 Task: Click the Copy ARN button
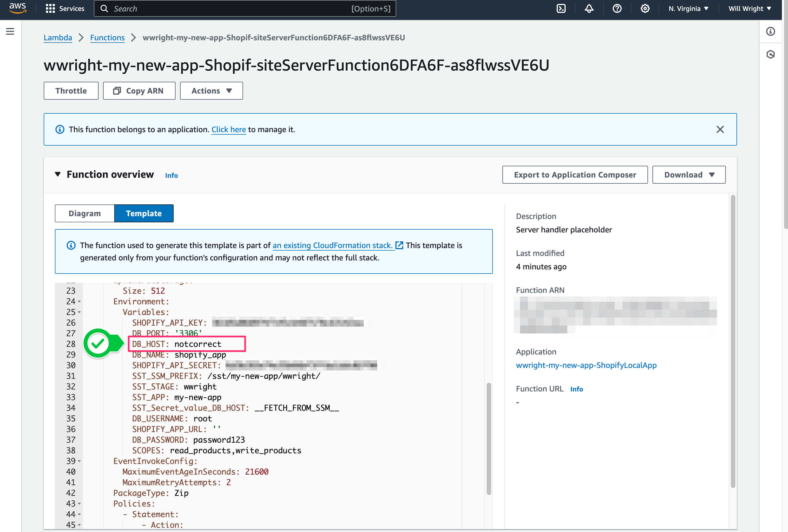pyautogui.click(x=139, y=90)
